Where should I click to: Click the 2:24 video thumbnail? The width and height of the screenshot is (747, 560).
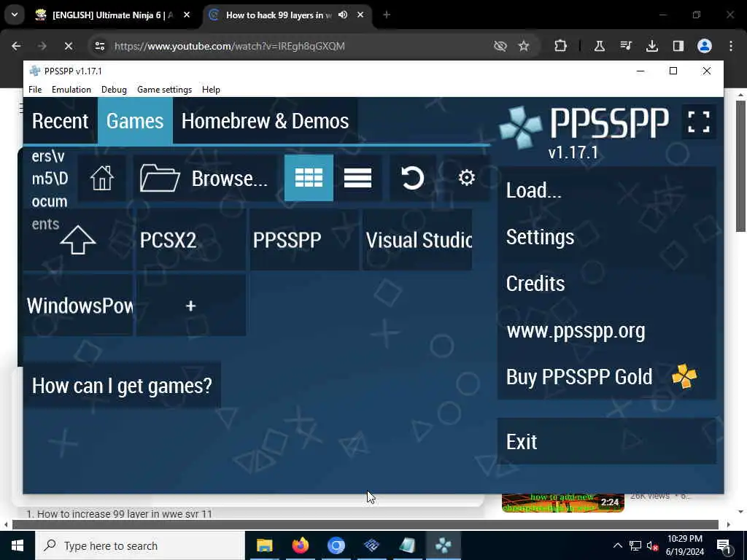[x=563, y=503]
